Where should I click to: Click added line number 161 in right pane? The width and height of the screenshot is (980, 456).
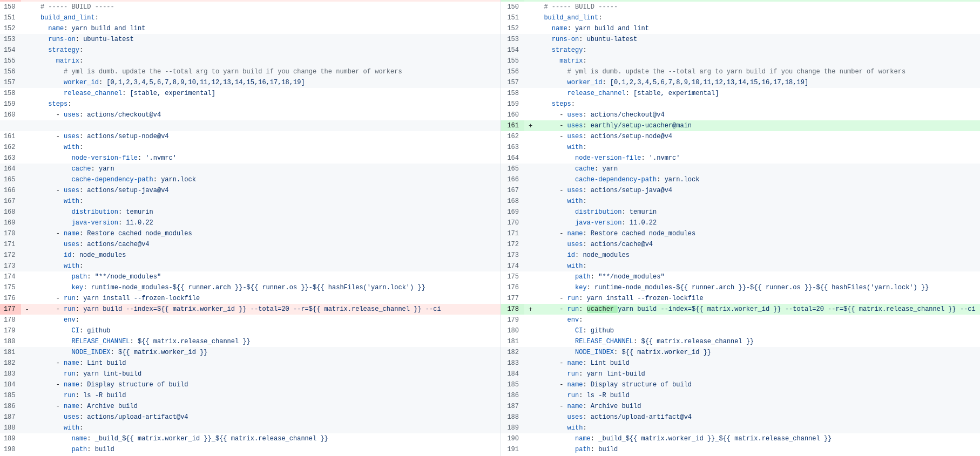click(x=513, y=125)
